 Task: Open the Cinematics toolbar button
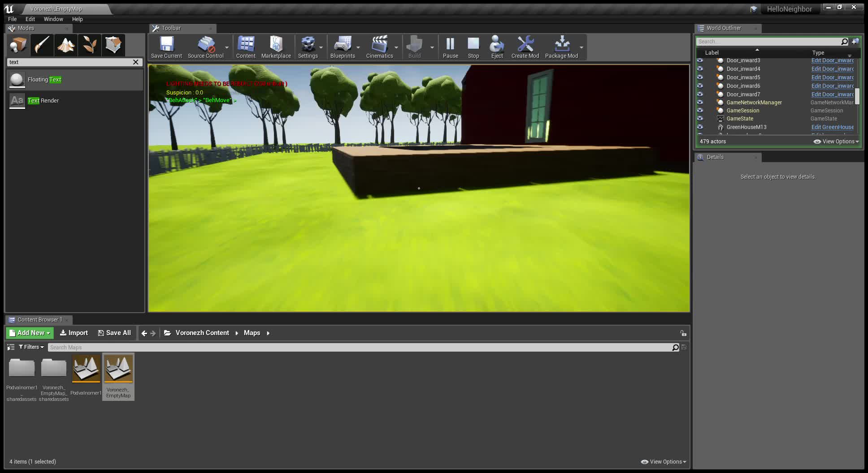(x=379, y=47)
